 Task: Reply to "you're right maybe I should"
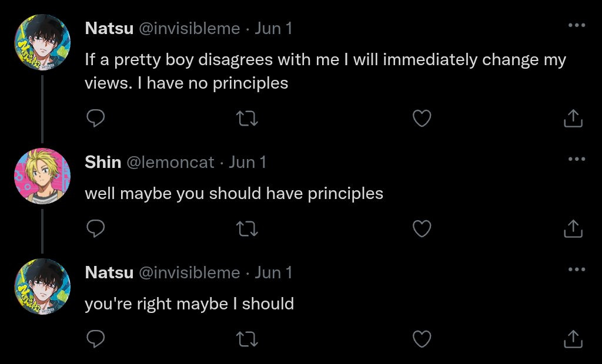click(x=96, y=339)
